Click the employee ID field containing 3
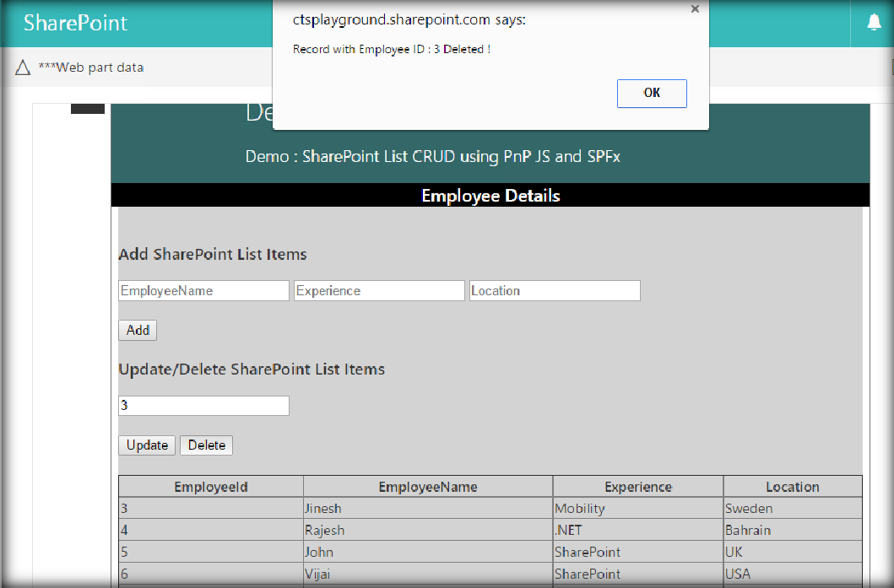 [x=203, y=406]
